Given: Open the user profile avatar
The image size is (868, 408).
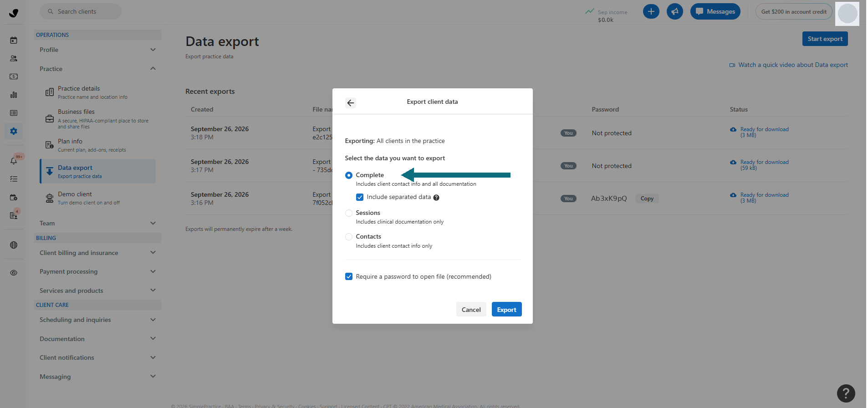Looking at the screenshot, I should tap(847, 13).
